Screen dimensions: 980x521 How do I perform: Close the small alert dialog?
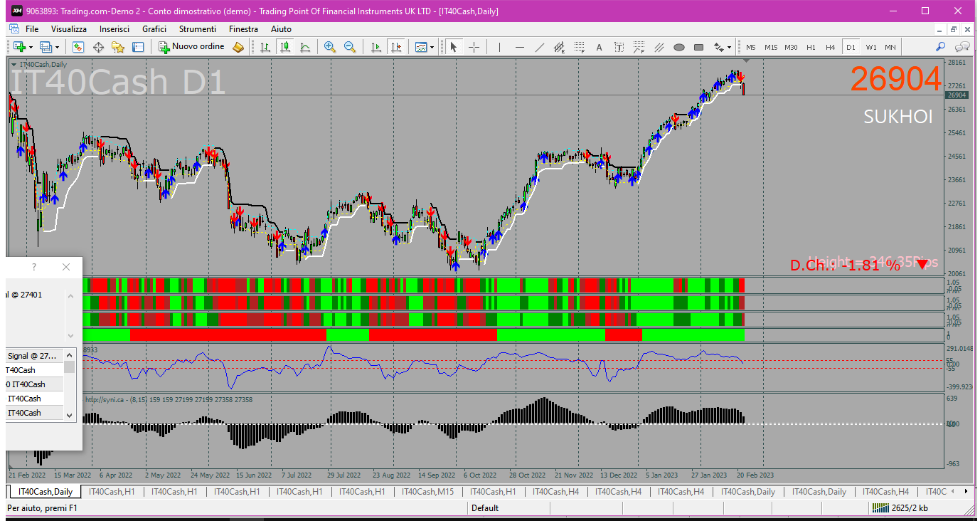click(66, 267)
